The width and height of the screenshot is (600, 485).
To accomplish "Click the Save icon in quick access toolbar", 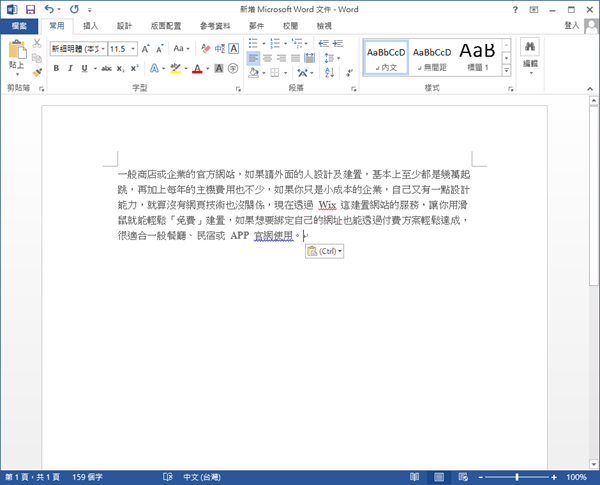I will [30, 9].
